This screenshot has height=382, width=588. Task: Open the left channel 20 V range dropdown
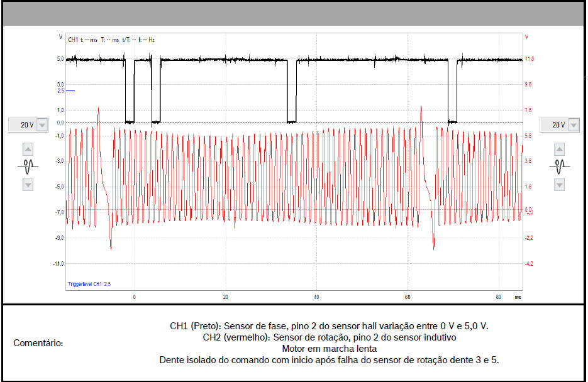coord(42,125)
